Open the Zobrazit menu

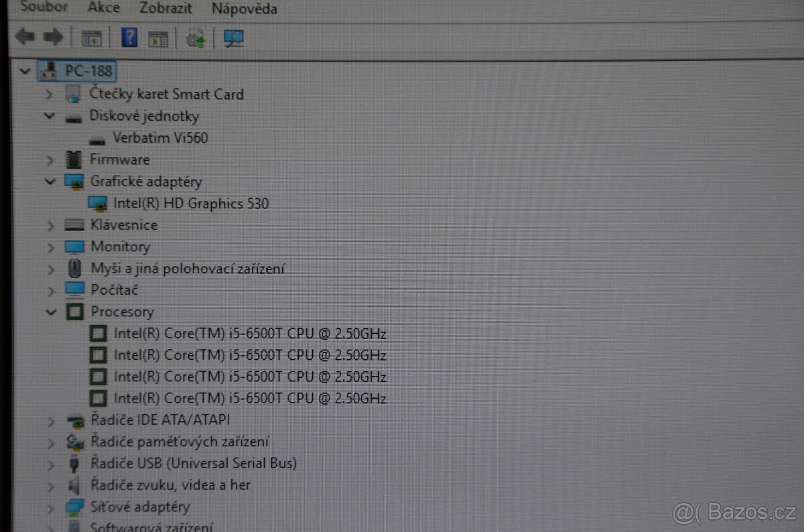pos(165,9)
